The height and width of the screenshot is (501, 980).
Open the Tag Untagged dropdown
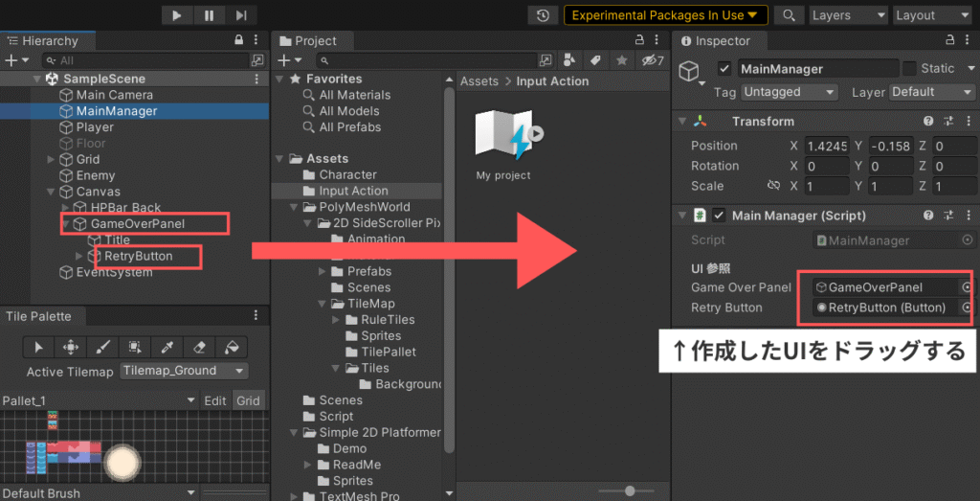pos(790,92)
